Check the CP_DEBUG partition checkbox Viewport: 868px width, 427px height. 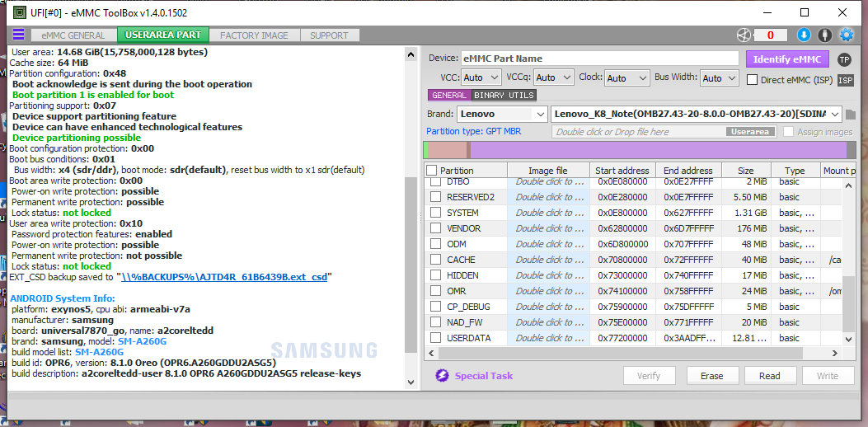pos(436,307)
